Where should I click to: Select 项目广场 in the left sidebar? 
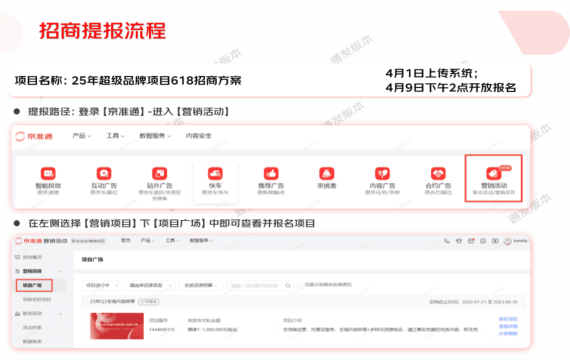[x=34, y=285]
